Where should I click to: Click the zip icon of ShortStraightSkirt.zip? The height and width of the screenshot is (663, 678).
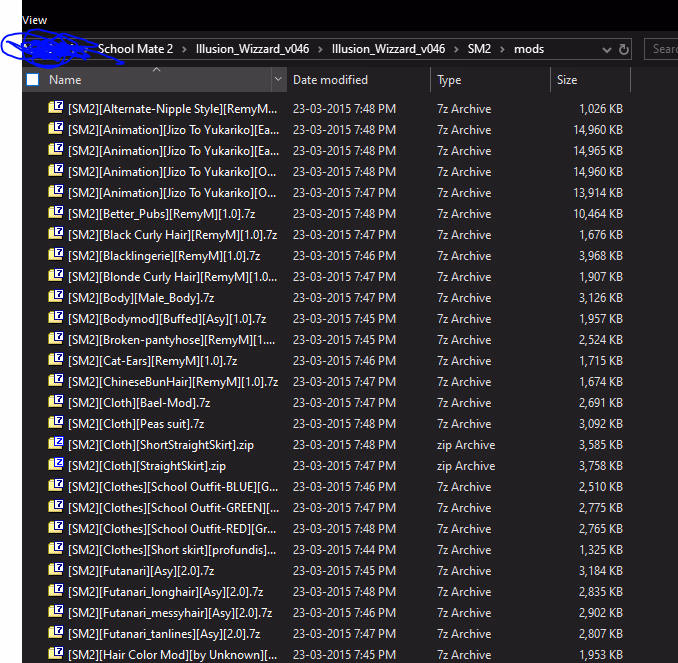(x=55, y=443)
